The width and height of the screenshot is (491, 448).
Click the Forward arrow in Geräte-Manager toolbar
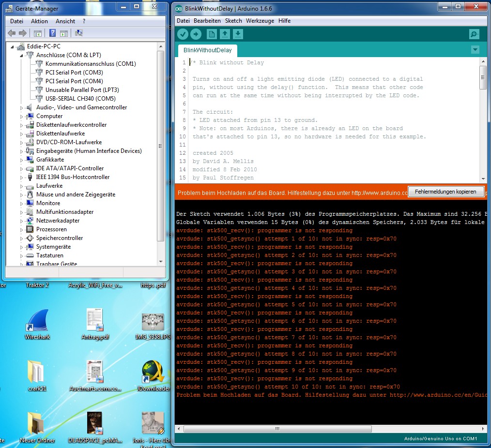point(23,33)
